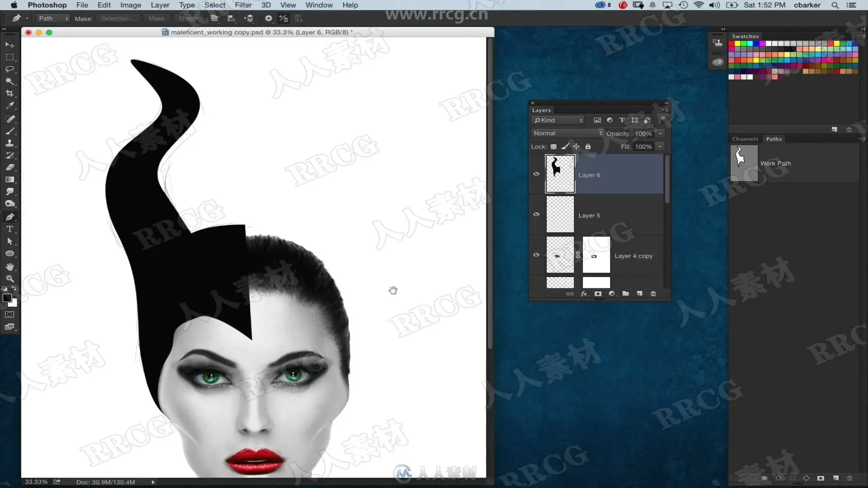Pick the red swatch in Swatches panel
Viewport: 868px width, 488px height.
coord(731,44)
